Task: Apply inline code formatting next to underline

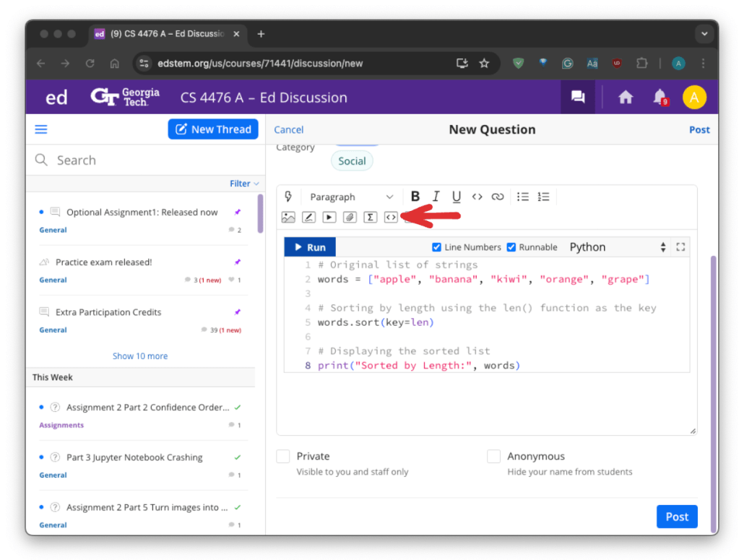Action: (477, 197)
